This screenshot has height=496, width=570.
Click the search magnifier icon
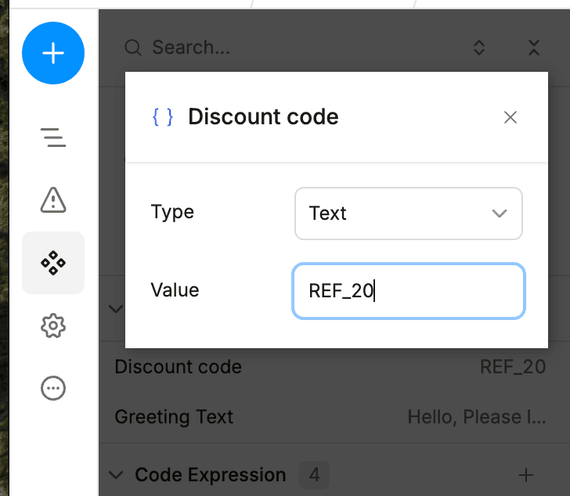[133, 48]
